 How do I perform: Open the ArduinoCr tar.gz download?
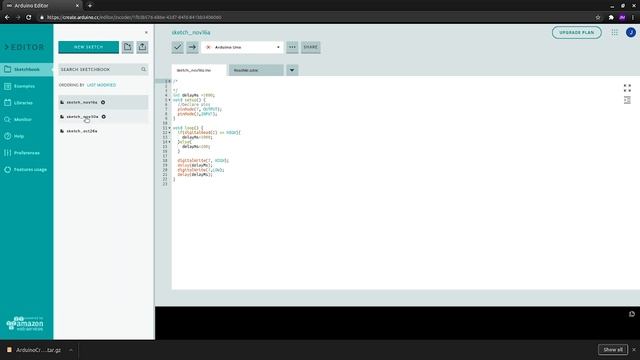34,350
